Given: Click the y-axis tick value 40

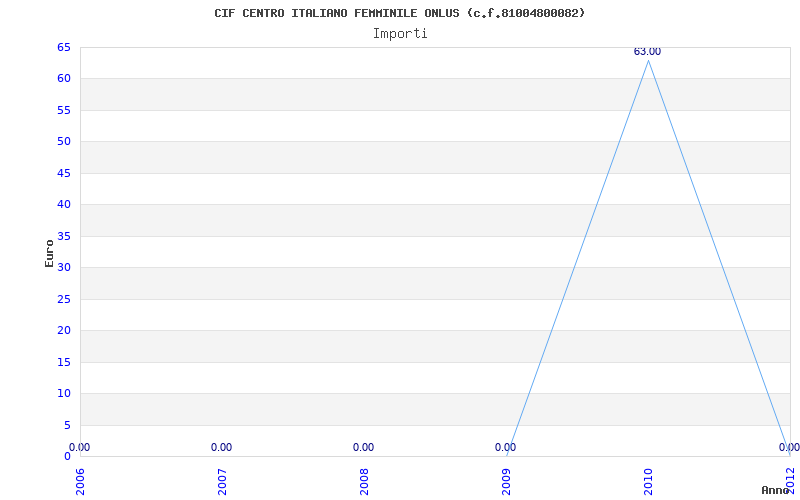Looking at the screenshot, I should click(x=64, y=205).
